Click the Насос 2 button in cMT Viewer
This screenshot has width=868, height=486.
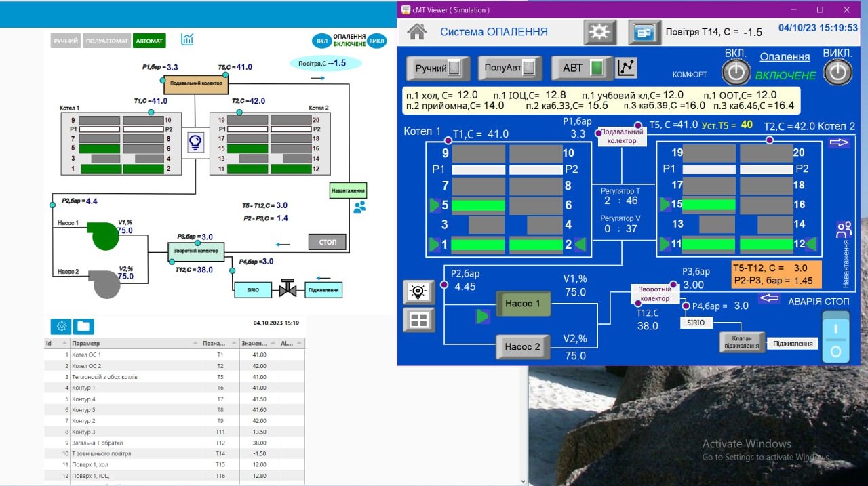[524, 346]
